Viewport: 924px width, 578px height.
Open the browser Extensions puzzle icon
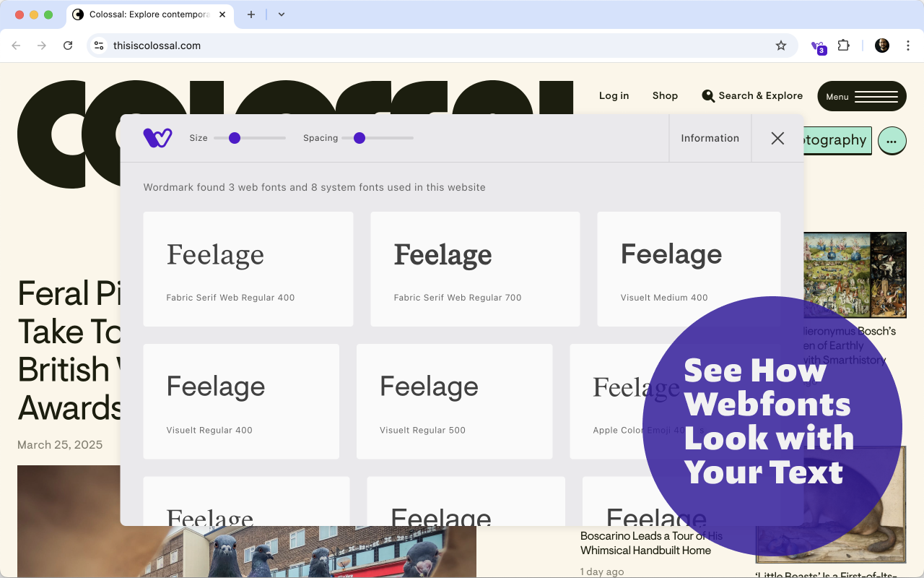(843, 45)
